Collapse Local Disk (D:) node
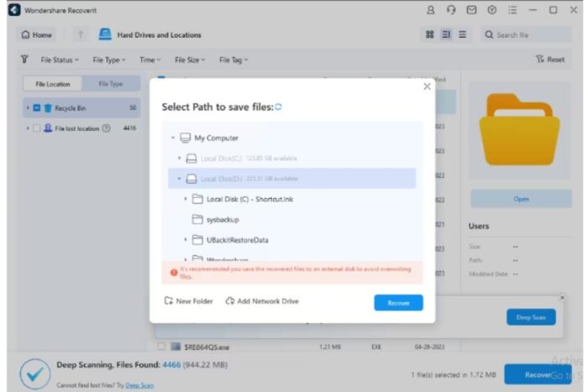The height and width of the screenshot is (392, 588). coord(179,179)
